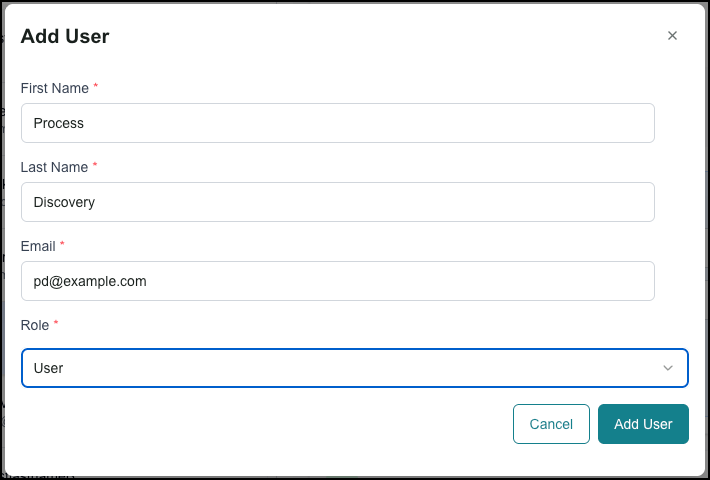Focus the First Name input field
Screen dimensions: 710x480
click(338, 123)
